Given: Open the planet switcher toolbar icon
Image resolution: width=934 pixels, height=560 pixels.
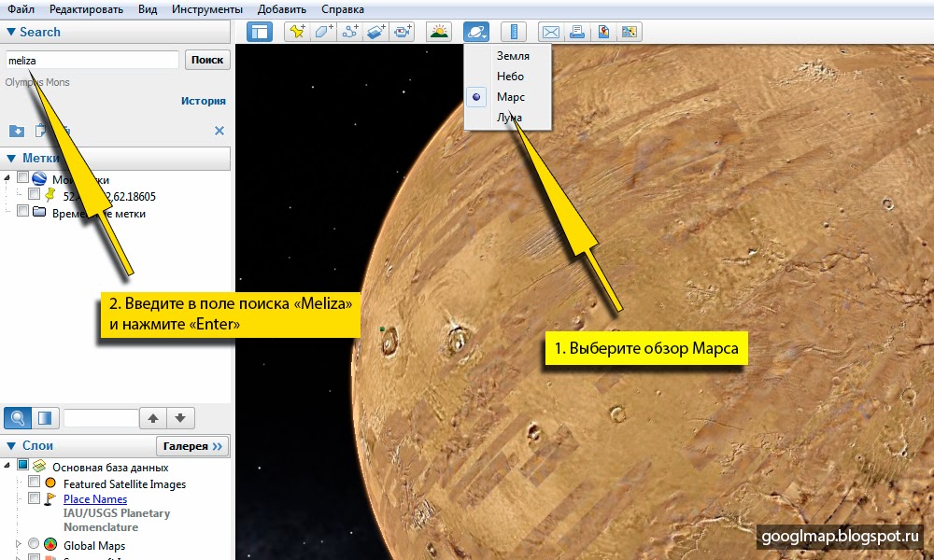Looking at the screenshot, I should [x=476, y=32].
